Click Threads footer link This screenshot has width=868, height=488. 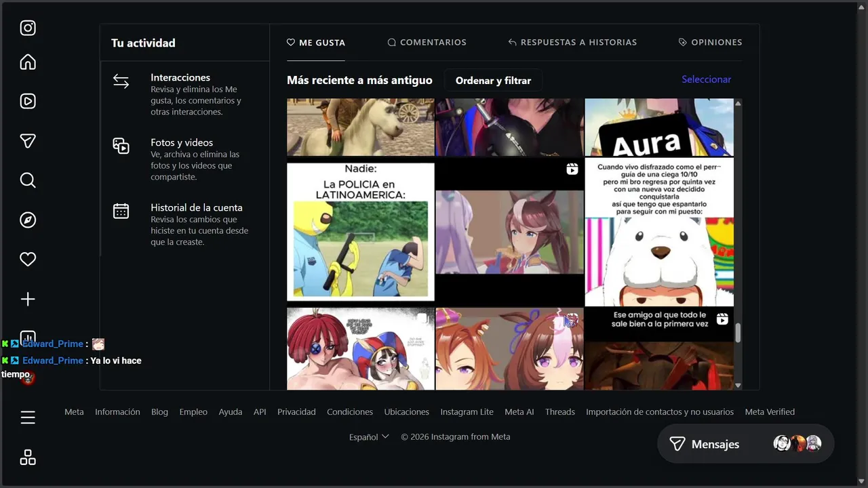[x=560, y=411]
